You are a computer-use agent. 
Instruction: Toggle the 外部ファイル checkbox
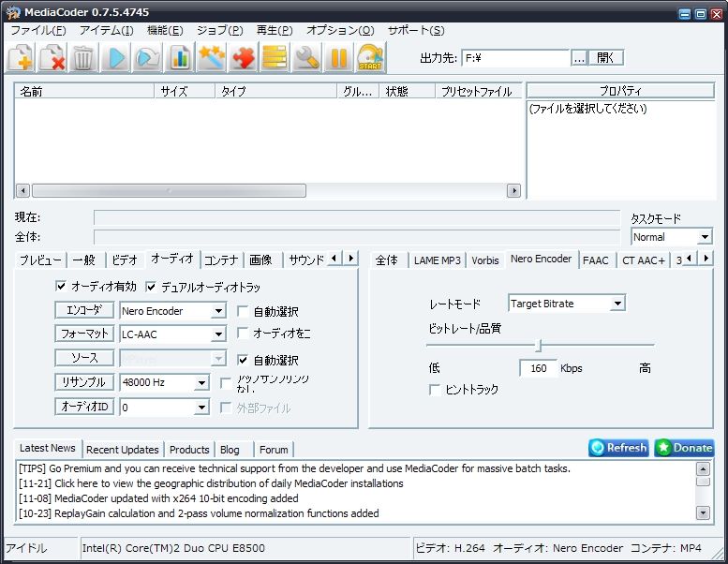click(x=226, y=408)
